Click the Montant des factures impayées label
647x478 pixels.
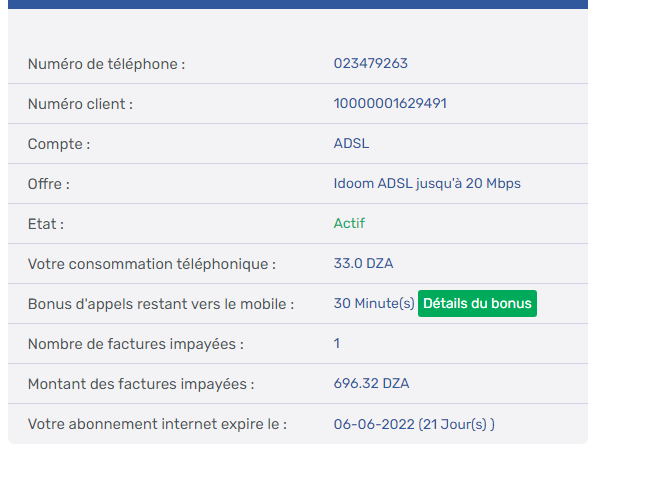click(141, 384)
